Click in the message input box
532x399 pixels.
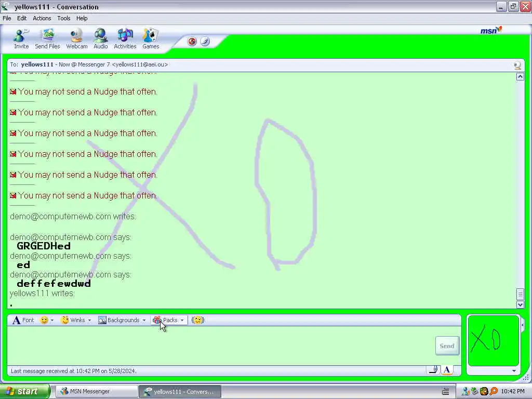pos(220,345)
